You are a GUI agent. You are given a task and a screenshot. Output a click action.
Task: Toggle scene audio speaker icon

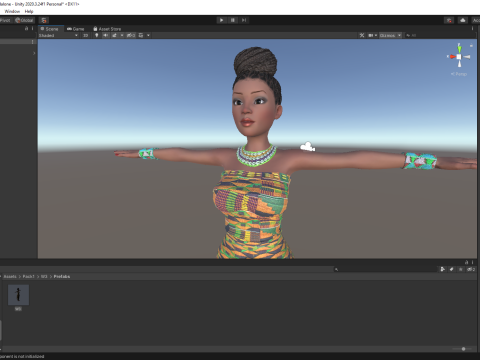point(106,35)
